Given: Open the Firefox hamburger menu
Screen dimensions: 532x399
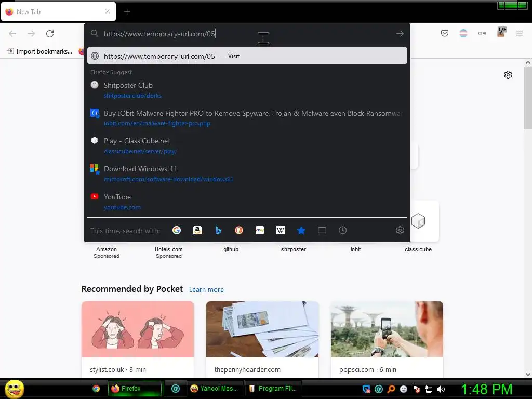Looking at the screenshot, I should pos(520,33).
